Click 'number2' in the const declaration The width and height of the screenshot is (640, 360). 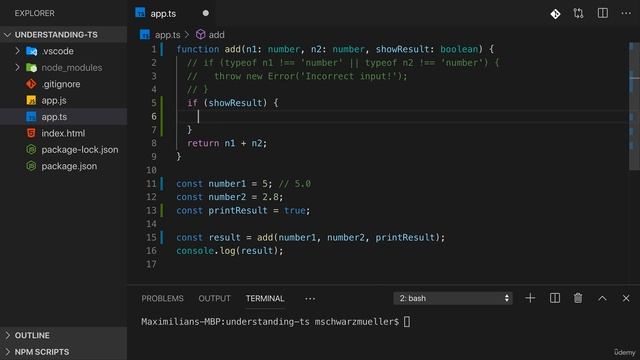click(x=227, y=197)
